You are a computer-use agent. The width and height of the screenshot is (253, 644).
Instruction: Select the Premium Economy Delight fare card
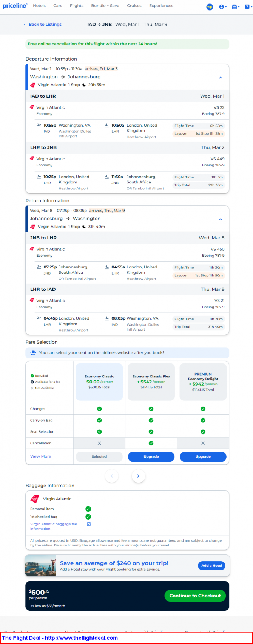coord(203,382)
